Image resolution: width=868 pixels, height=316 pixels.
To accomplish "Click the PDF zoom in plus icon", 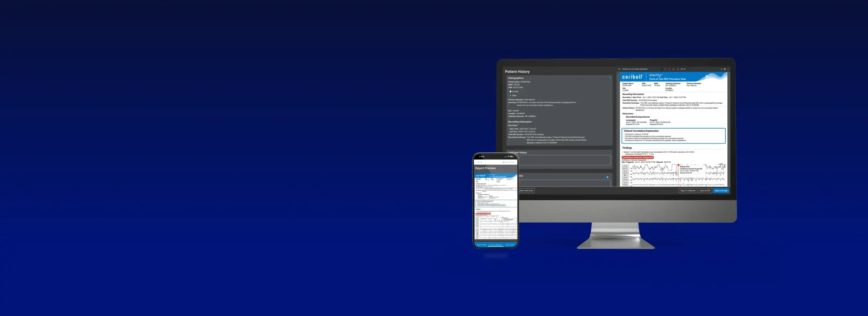I will (678, 69).
